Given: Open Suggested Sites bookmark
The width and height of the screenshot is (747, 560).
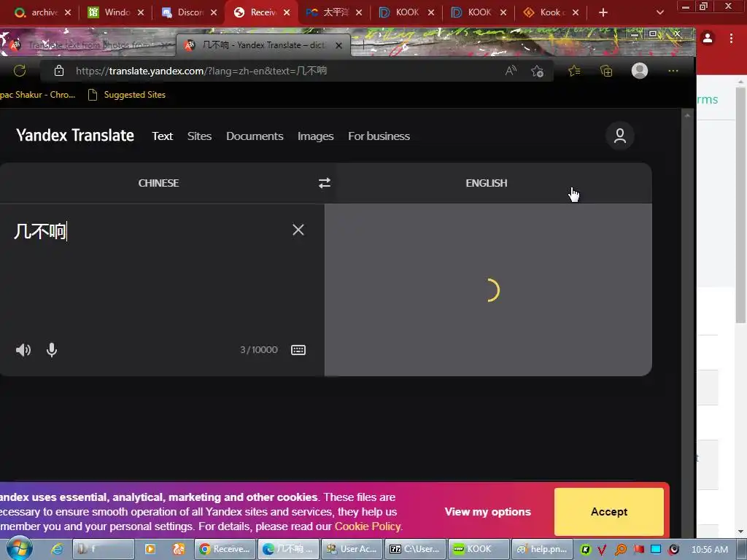Looking at the screenshot, I should point(127,95).
